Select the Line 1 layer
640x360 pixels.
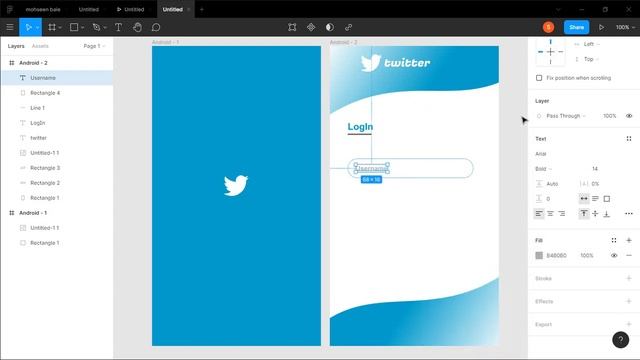pyautogui.click(x=57, y=108)
